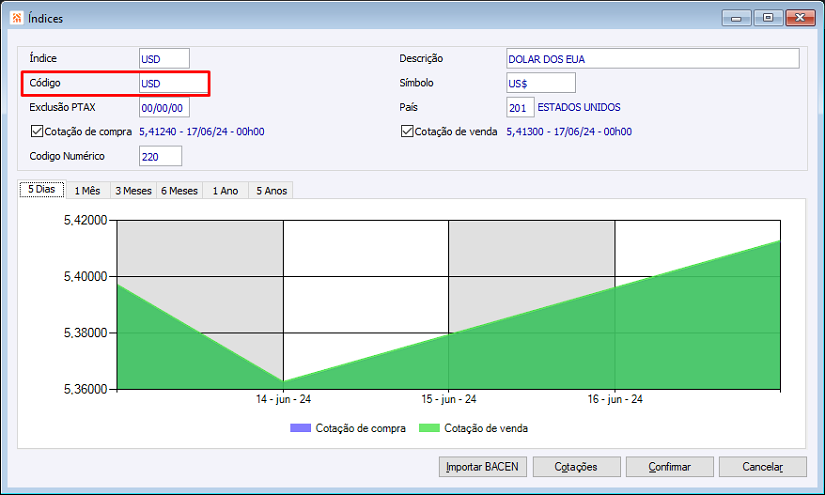The image size is (825, 495).
Task: Click the País code field 201
Action: pyautogui.click(x=520, y=107)
